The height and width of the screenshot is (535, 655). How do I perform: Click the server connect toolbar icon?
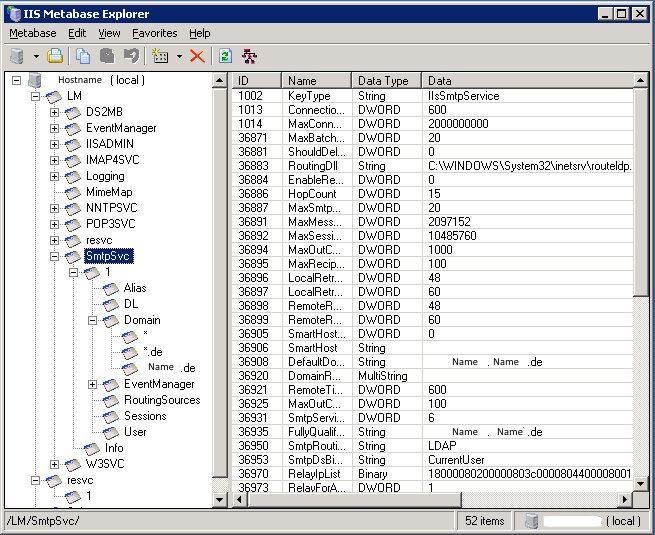tap(18, 56)
